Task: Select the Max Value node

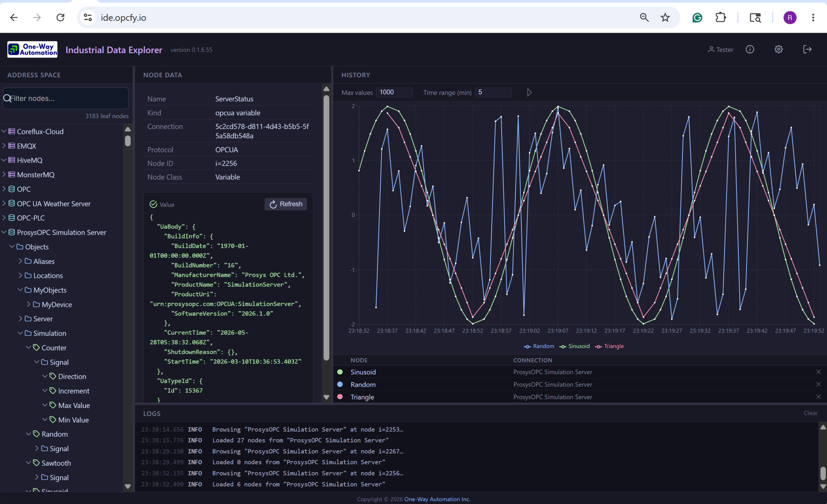Action: [x=74, y=405]
